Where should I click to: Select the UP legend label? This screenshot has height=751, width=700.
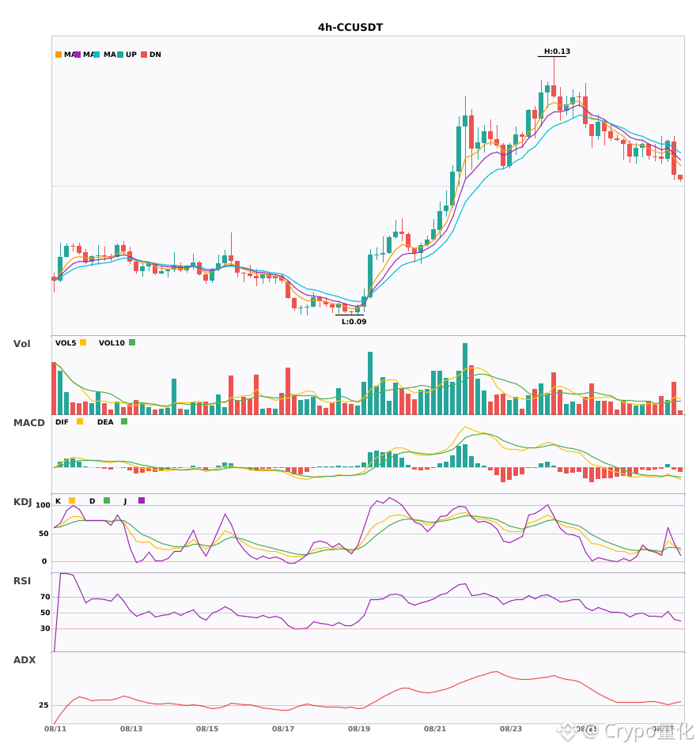click(x=131, y=55)
